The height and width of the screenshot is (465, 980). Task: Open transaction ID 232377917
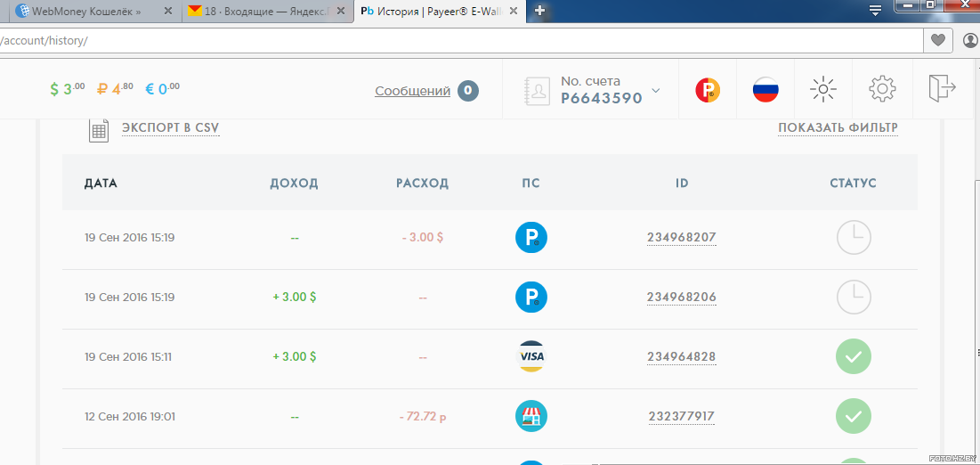[x=681, y=417]
